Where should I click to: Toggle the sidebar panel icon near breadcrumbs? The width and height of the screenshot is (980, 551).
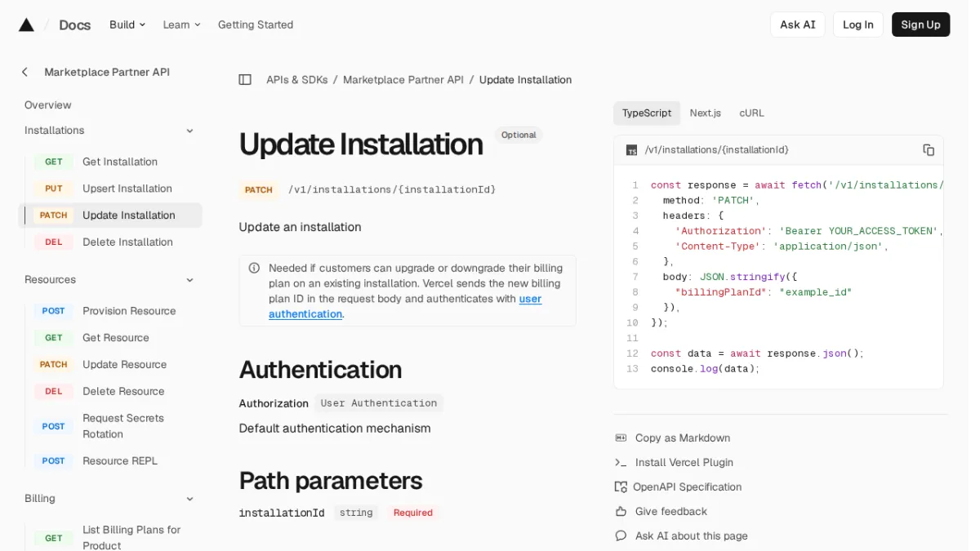tap(245, 79)
